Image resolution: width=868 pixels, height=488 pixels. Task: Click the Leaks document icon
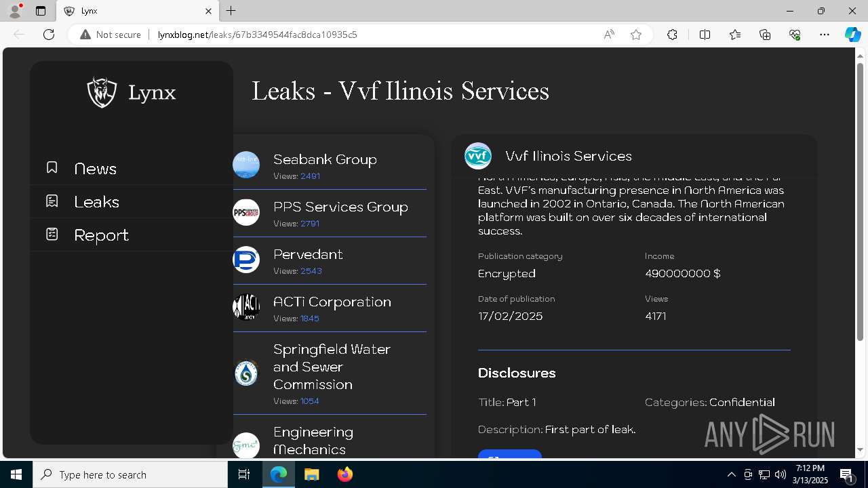click(52, 201)
